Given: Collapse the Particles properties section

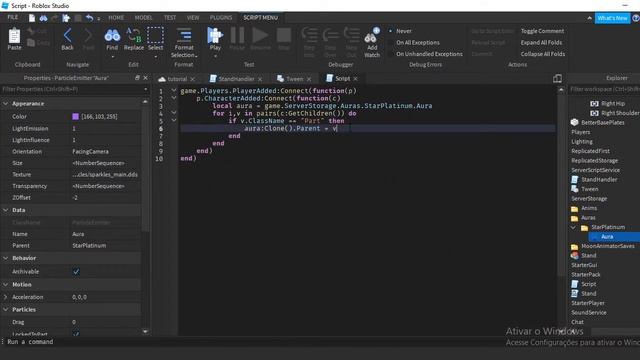Looking at the screenshot, I should [6, 309].
